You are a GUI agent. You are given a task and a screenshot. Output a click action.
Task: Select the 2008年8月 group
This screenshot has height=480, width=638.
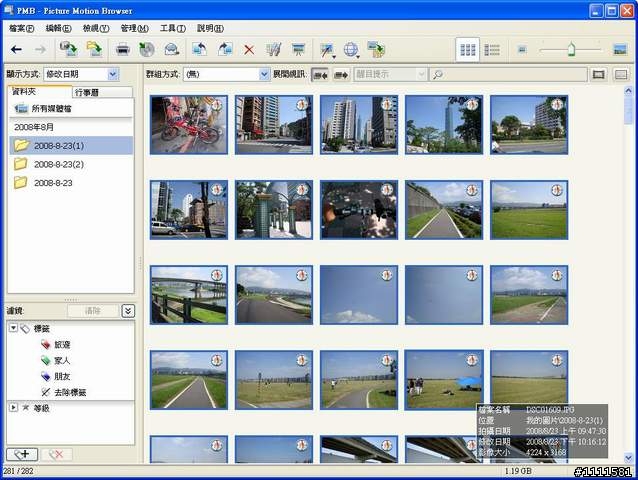[x=71, y=127]
